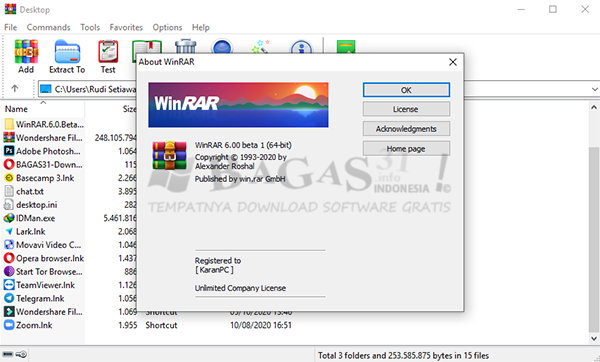
Task: Sort files by Name column header
Action: point(16,109)
